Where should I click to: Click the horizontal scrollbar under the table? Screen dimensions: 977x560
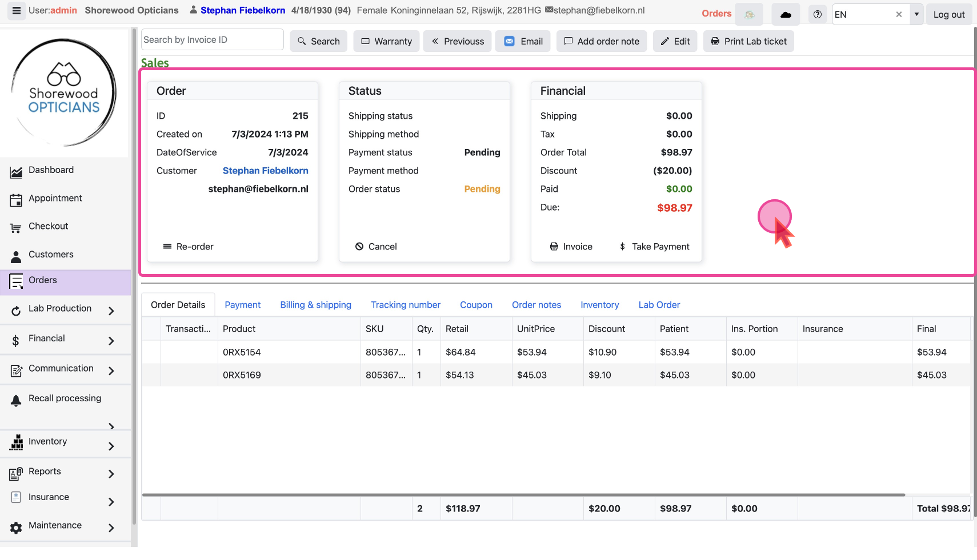523,495
